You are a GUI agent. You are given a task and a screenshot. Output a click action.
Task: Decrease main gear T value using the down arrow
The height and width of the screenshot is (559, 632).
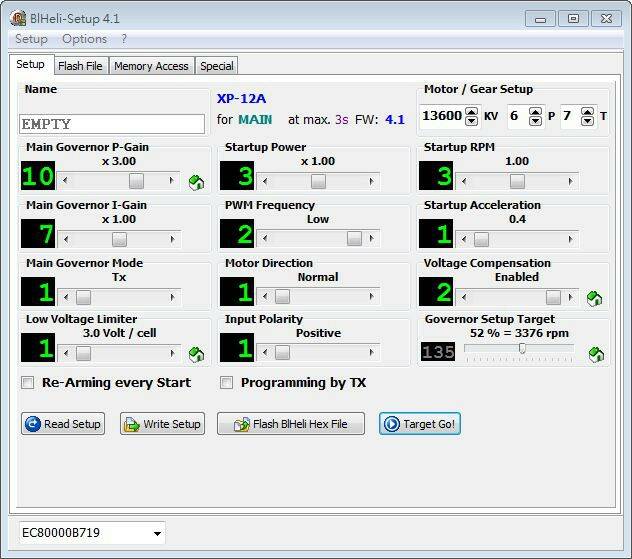[588, 121]
